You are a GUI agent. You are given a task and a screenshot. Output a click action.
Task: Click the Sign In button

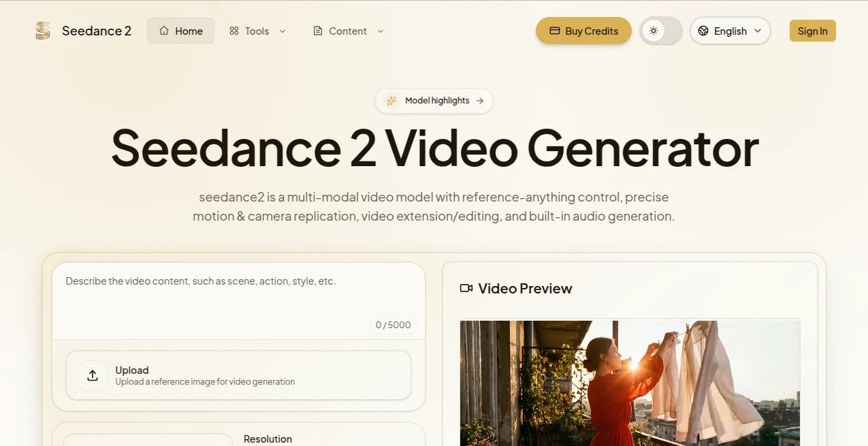pos(812,31)
